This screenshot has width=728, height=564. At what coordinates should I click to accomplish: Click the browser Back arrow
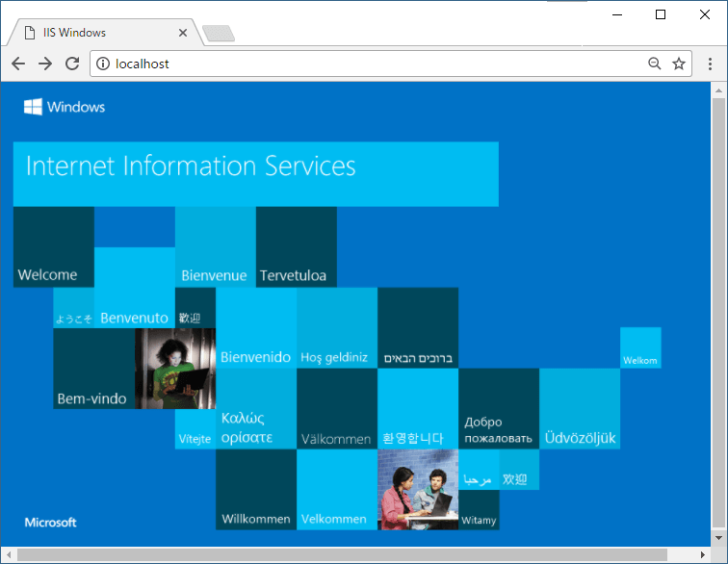(x=18, y=64)
